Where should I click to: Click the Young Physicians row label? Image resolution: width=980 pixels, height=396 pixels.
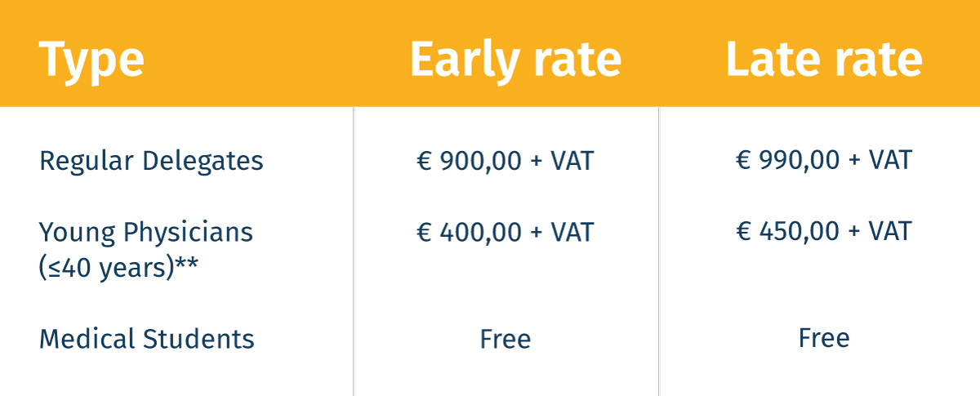tap(146, 233)
